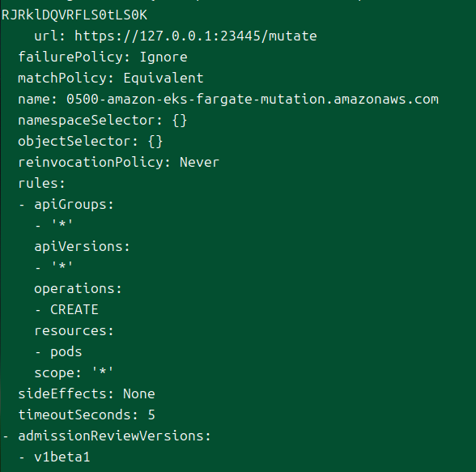The height and width of the screenshot is (472, 476).
Task: Click the reinvocationPolicy Never value
Action: tap(199, 162)
